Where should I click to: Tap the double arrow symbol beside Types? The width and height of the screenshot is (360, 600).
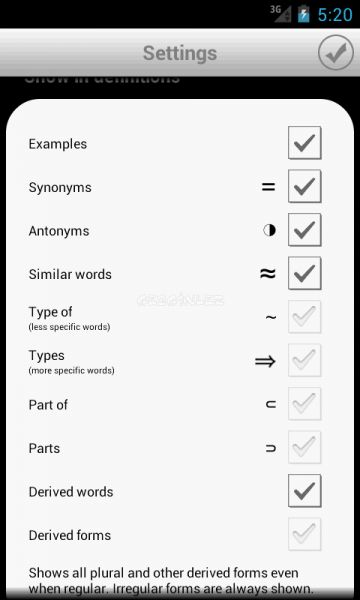tap(266, 361)
